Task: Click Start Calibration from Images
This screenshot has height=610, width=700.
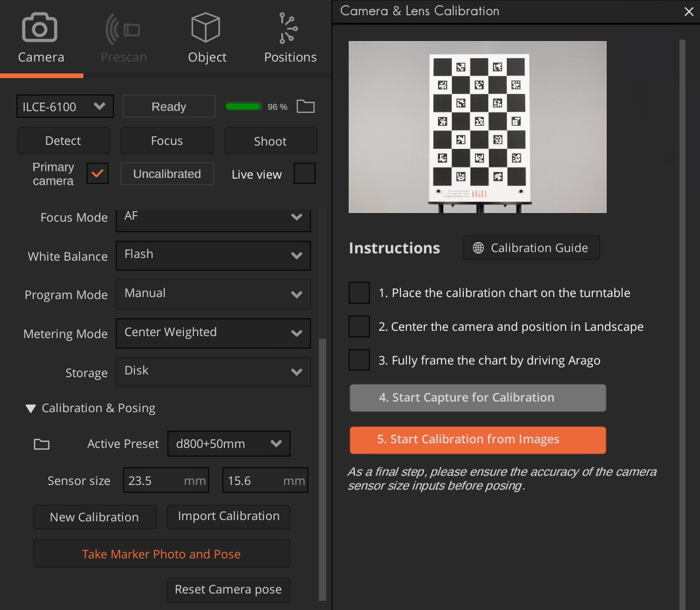Action: 477,440
